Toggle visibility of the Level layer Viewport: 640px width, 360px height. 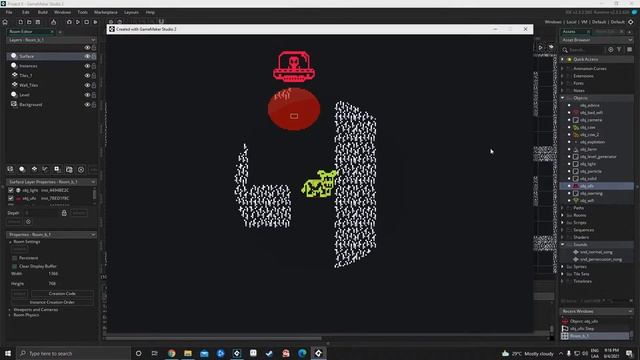click(87, 95)
